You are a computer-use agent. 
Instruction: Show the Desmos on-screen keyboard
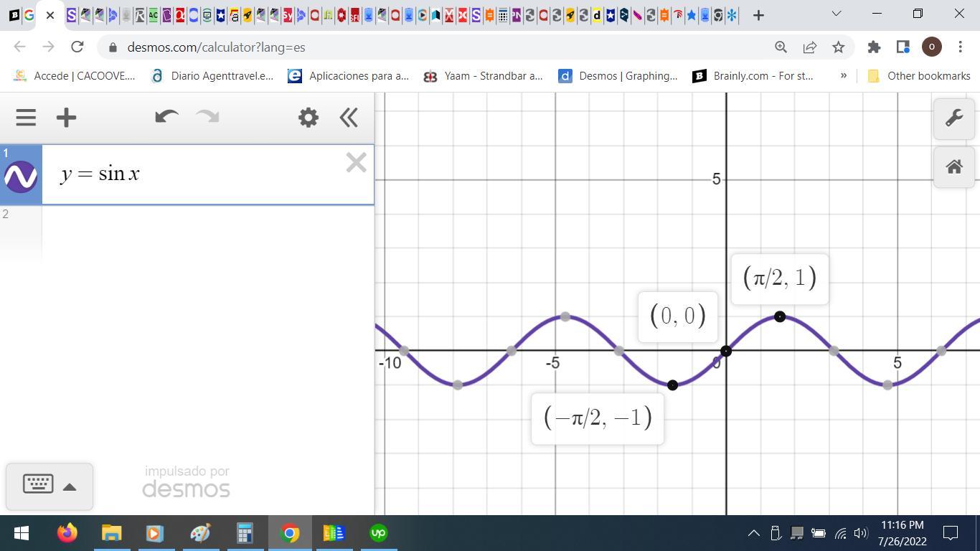click(x=38, y=484)
